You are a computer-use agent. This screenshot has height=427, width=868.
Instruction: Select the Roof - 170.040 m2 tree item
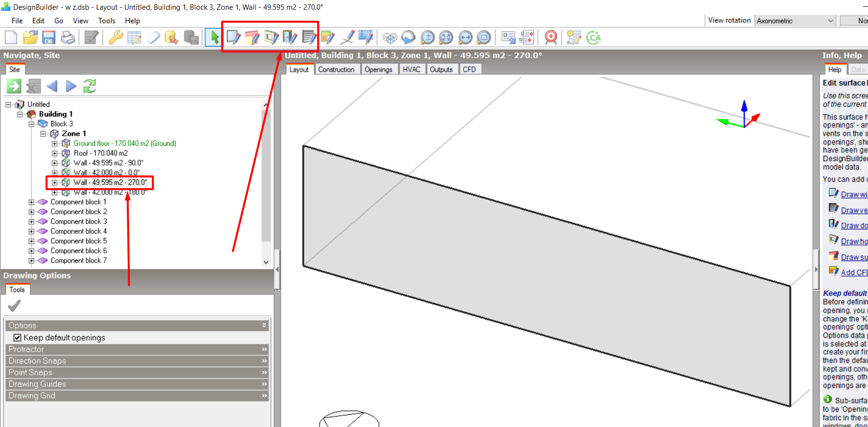[x=100, y=153]
